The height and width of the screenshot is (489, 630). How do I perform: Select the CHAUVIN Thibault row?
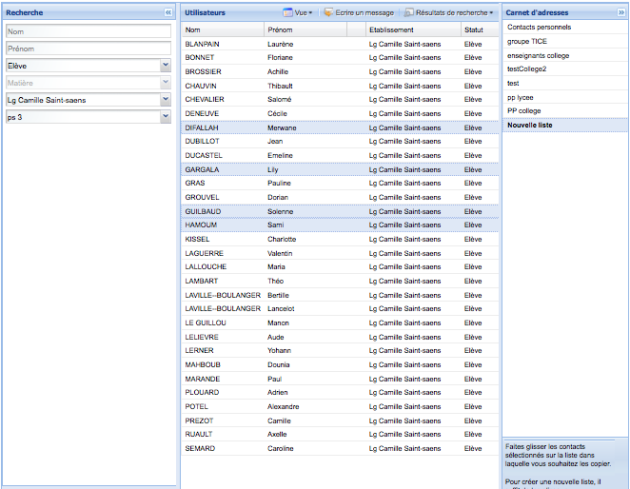[340, 86]
